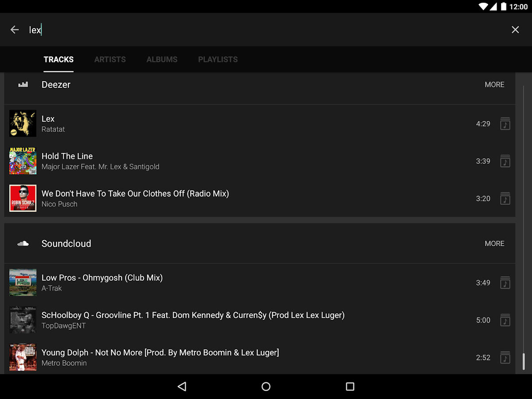Select the 'Soundcloud' section heading
Screen dimensions: 532x399
66,243
